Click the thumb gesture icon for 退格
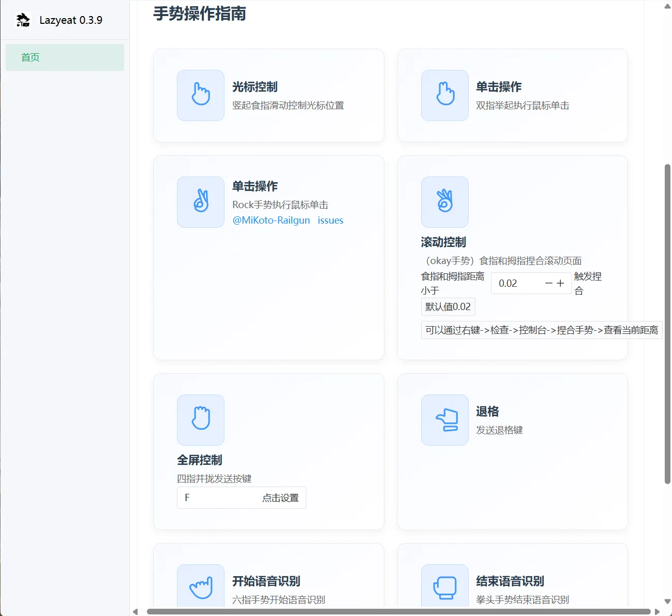Viewport: 672px width, 616px height. [444, 420]
